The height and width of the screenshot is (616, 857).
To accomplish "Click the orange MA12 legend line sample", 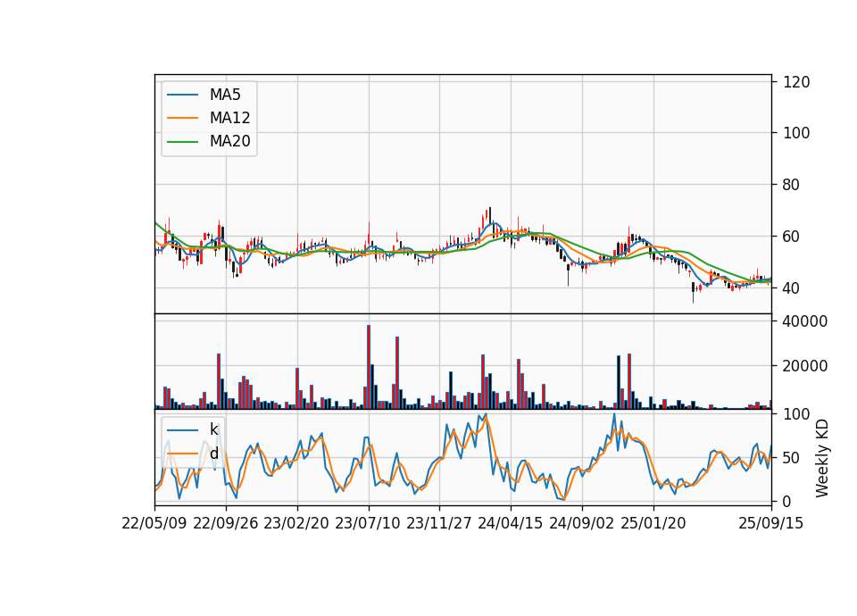I will tap(182, 118).
